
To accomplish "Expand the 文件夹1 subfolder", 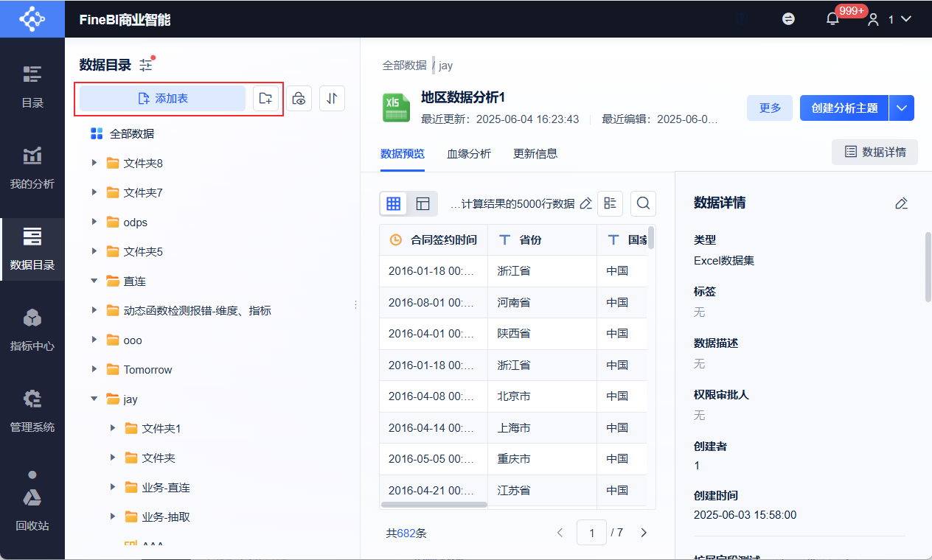I will [113, 428].
